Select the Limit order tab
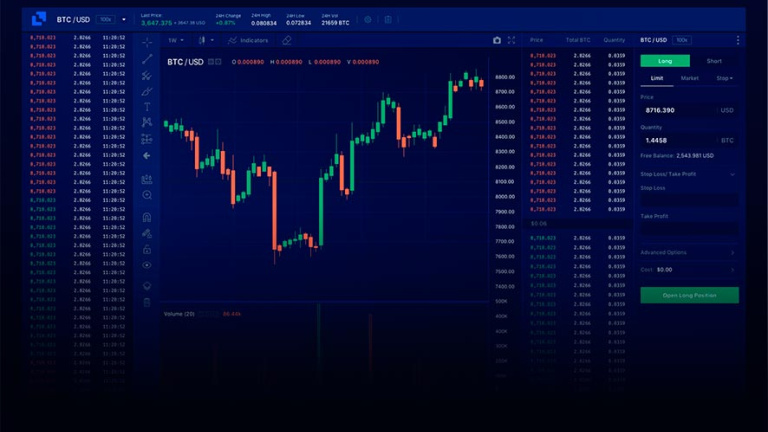This screenshot has height=432, width=768. (657, 77)
